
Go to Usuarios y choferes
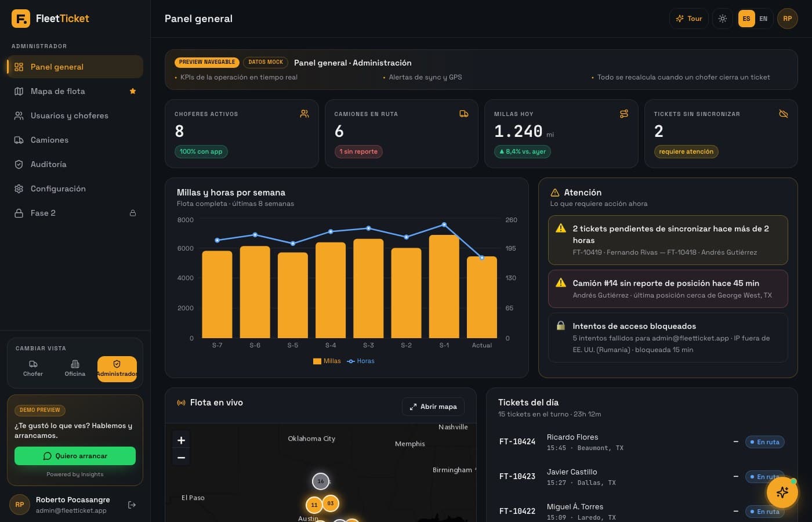[x=75, y=115]
